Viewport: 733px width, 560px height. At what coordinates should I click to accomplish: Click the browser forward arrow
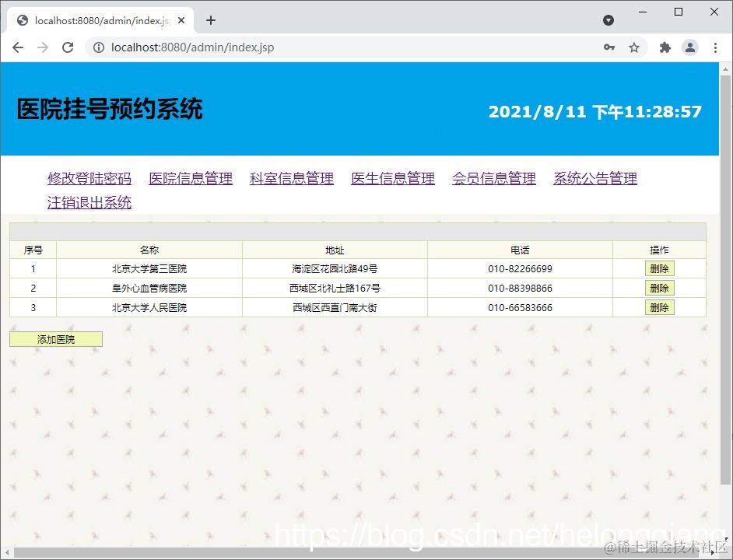43,47
